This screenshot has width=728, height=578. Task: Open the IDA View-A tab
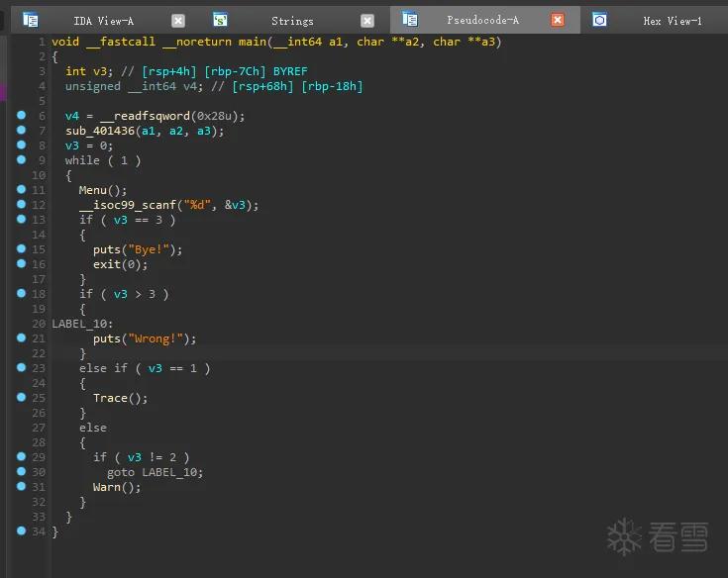pos(103,21)
